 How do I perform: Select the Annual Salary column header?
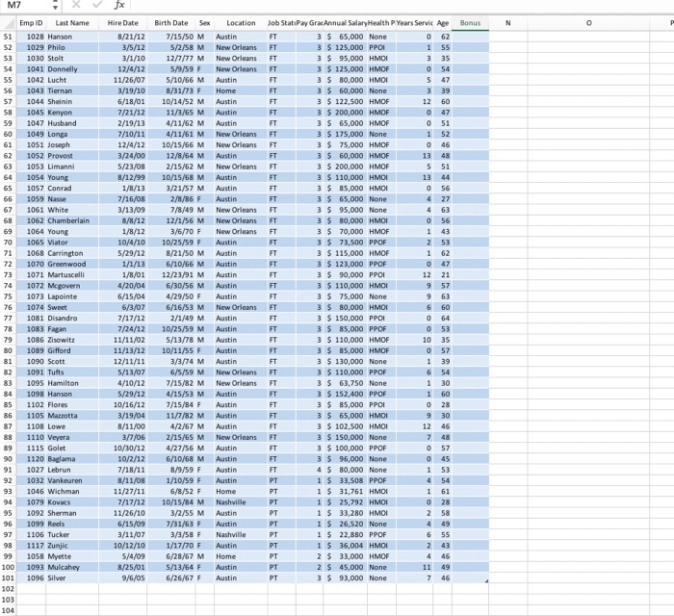345,23
